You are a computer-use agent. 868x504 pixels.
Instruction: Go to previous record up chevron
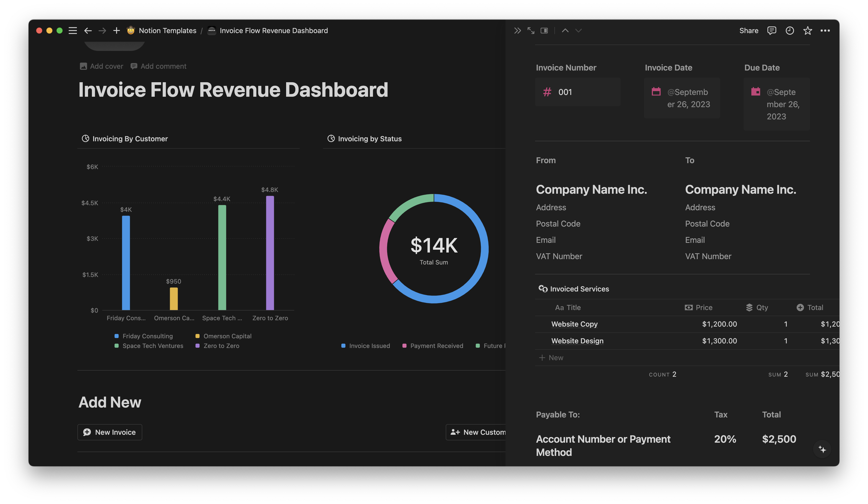(x=565, y=31)
